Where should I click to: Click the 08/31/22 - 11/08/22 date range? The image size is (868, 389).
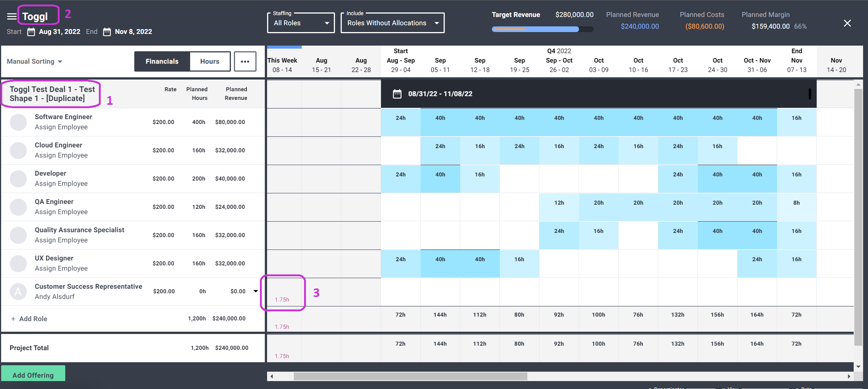440,94
